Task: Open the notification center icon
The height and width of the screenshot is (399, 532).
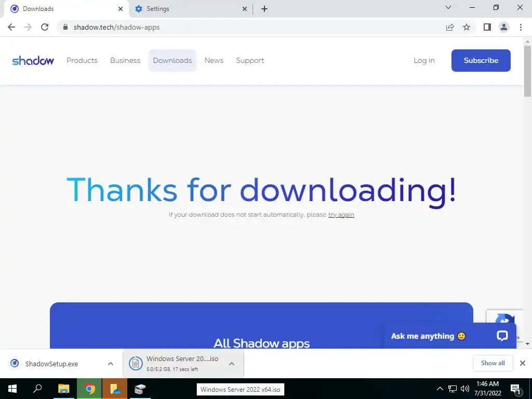Action: (516, 389)
